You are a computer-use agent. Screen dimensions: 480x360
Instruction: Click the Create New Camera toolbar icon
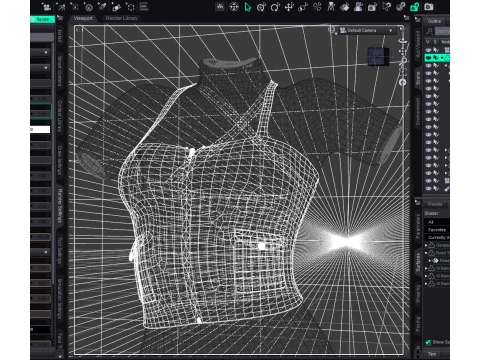click(47, 7)
